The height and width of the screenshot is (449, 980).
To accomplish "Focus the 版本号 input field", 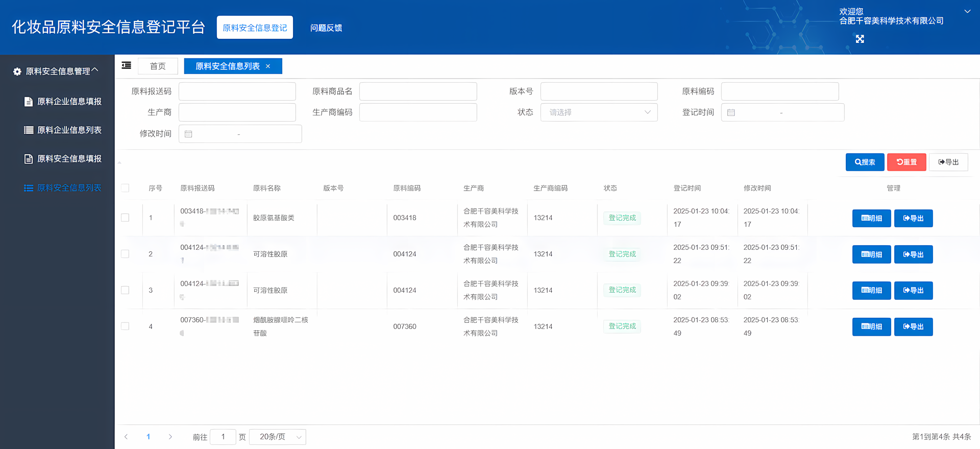I will click(599, 91).
